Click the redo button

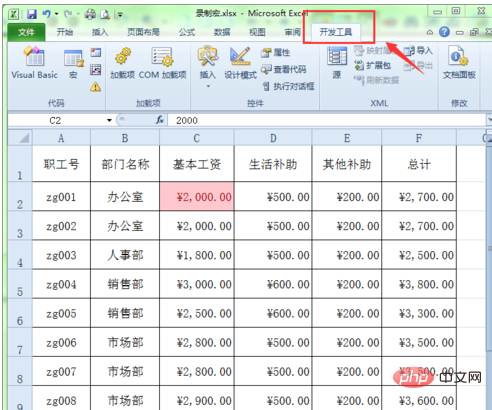(x=68, y=14)
